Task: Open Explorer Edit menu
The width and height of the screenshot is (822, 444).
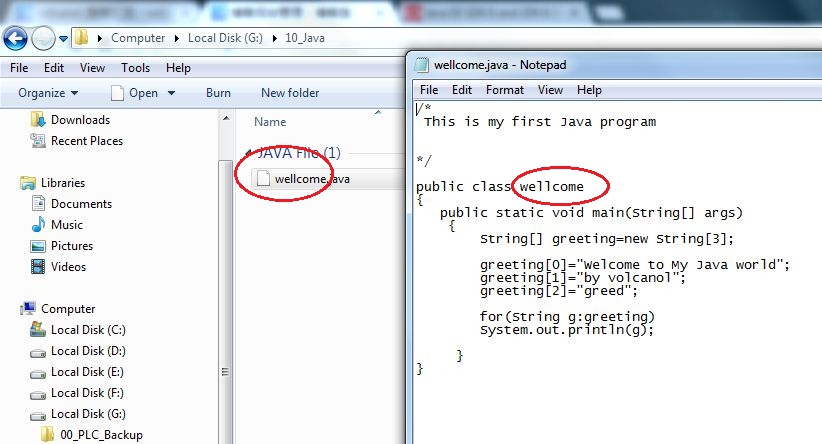Action: [53, 68]
